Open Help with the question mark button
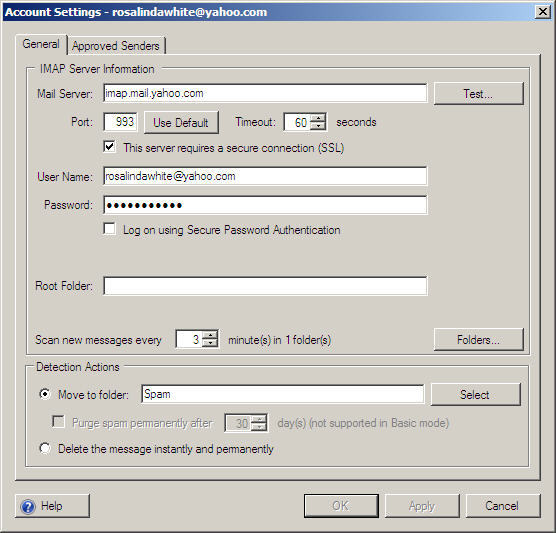Image resolution: width=556 pixels, height=533 pixels. [x=52, y=506]
